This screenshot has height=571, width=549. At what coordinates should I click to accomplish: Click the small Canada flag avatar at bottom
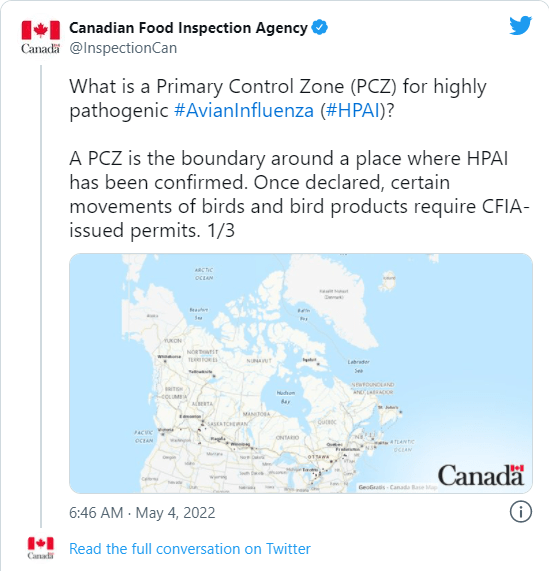41,548
